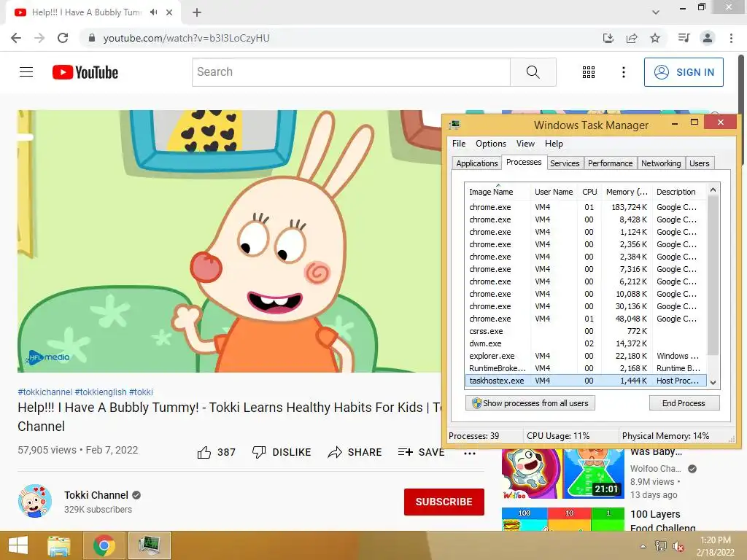Sort by User Name column header
This screenshot has height=560, width=747.
tap(554, 192)
